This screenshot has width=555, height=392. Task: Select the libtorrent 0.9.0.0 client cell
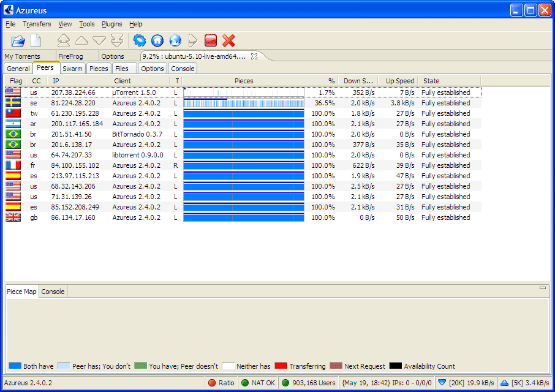click(x=138, y=155)
